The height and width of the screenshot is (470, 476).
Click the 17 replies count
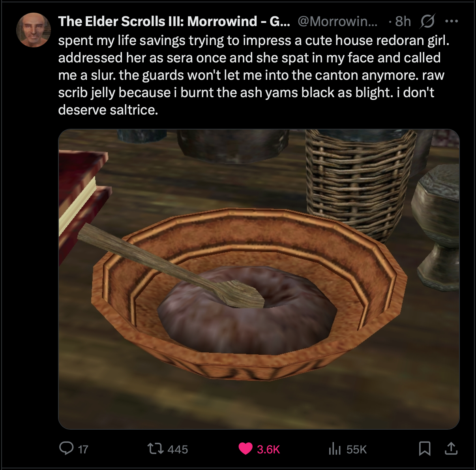tap(83, 449)
